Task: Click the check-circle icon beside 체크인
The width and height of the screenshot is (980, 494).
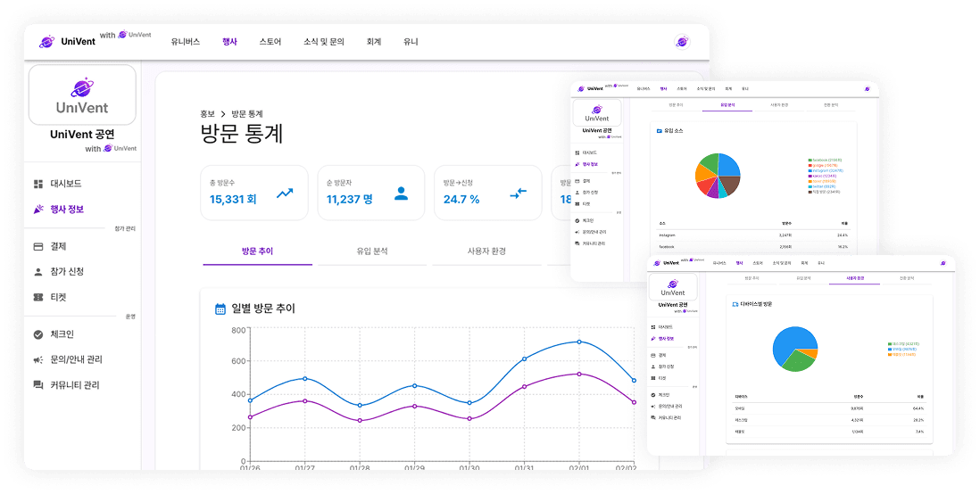Action: [x=38, y=334]
